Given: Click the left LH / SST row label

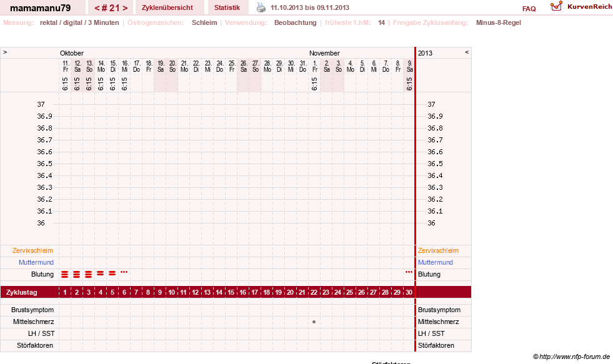Looking at the screenshot, I should pyautogui.click(x=41, y=333).
